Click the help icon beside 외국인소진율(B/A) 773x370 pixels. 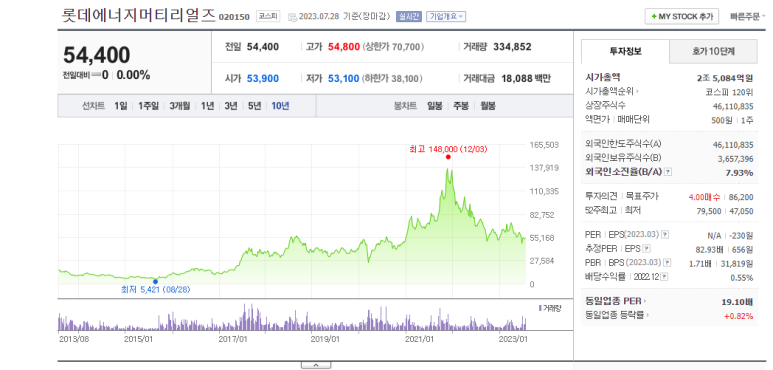tap(668, 172)
